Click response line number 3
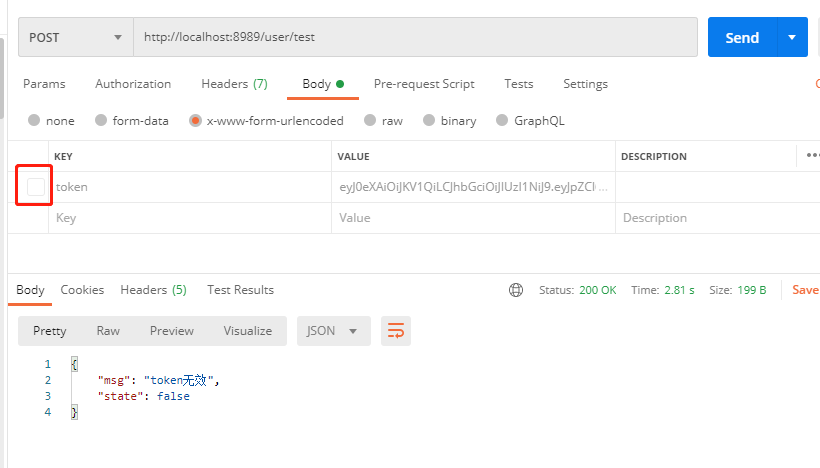 [48, 396]
